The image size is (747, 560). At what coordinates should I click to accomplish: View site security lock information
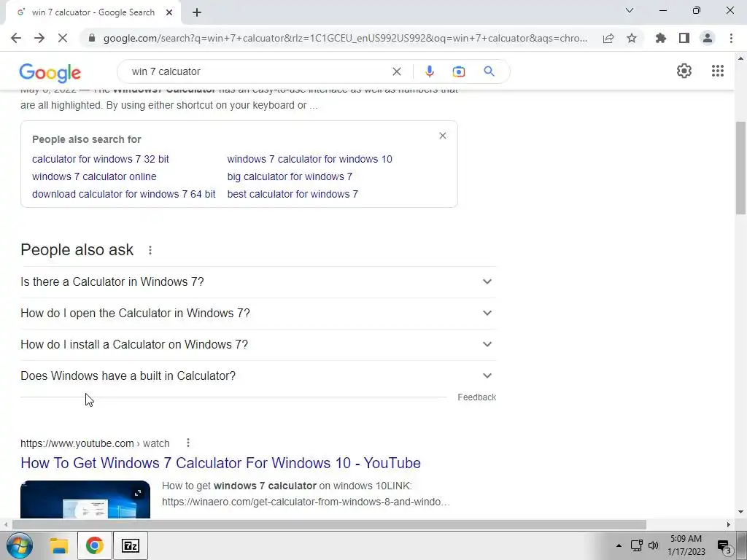point(92,38)
